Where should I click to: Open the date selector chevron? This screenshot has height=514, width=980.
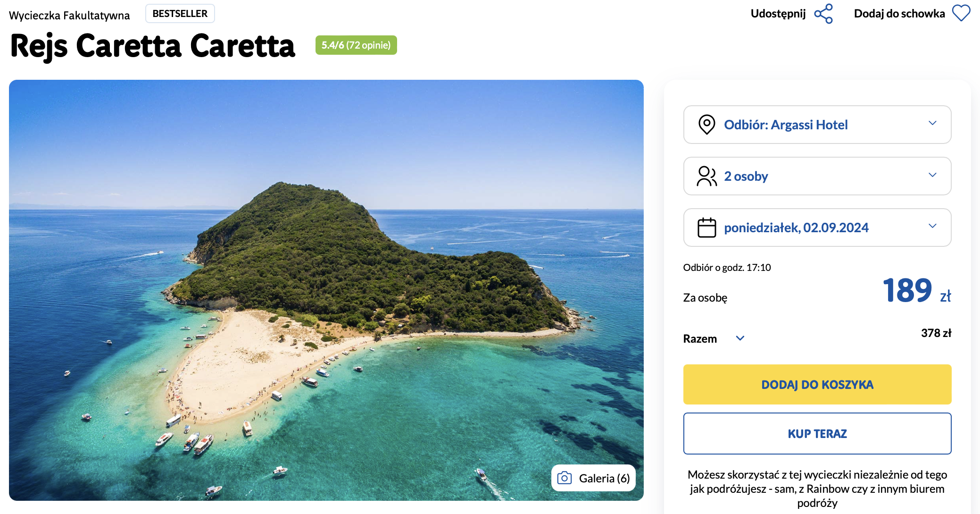(932, 226)
